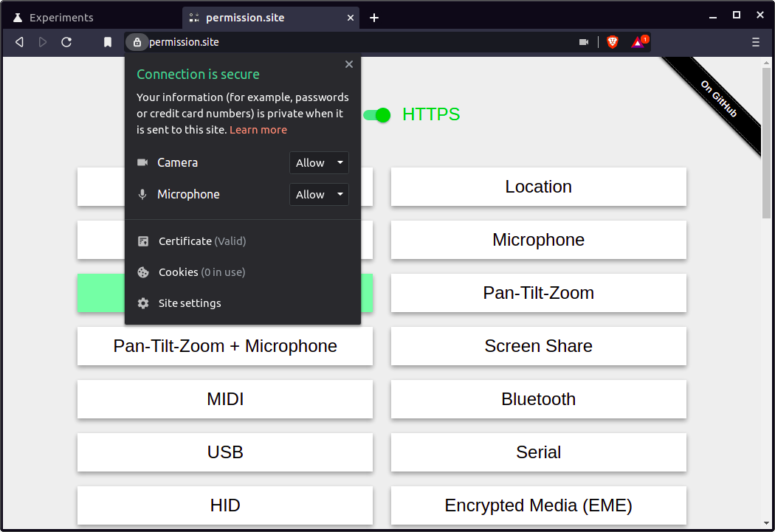Open the Microphone permission dropdown
Viewport: 775px width, 532px height.
point(319,194)
